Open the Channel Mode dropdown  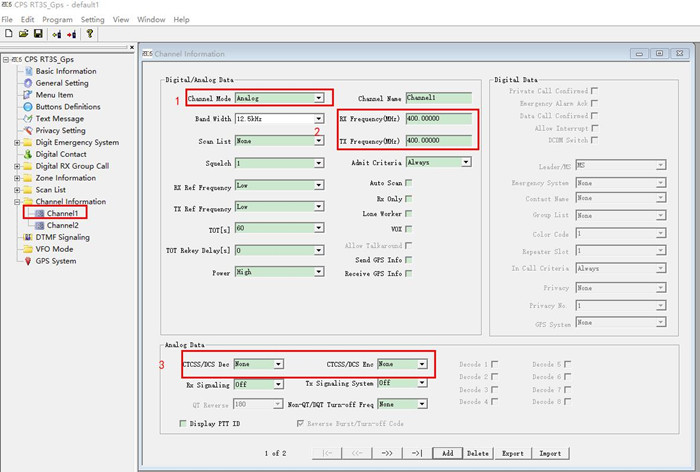319,98
